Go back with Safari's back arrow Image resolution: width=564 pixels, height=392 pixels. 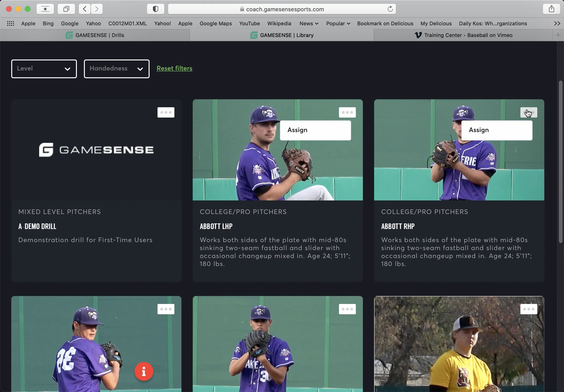coord(84,9)
